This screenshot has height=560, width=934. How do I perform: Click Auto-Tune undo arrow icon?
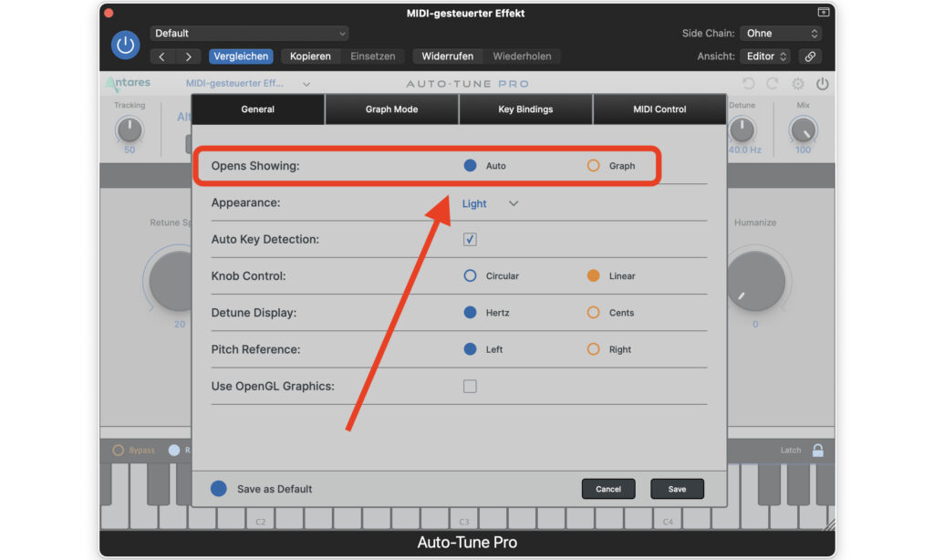point(749,84)
